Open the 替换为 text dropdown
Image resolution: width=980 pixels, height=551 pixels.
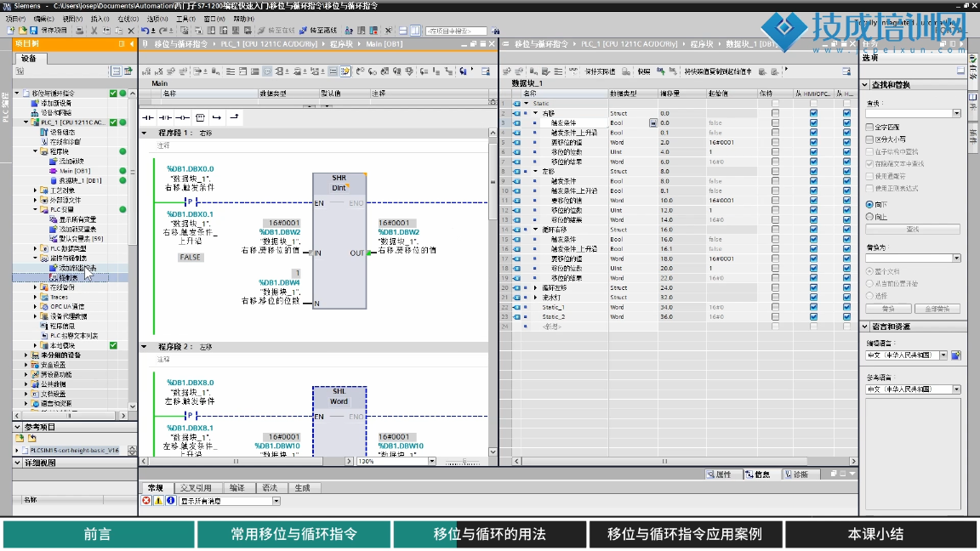click(957, 258)
